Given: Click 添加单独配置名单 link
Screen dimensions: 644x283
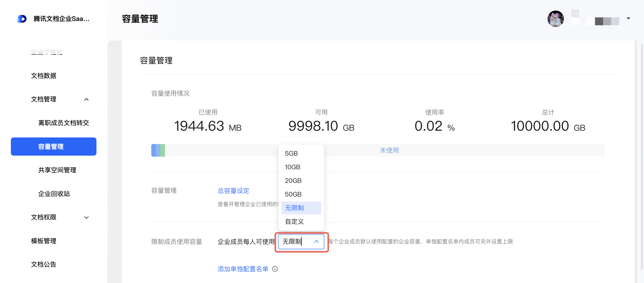Looking at the screenshot, I should [243, 269].
